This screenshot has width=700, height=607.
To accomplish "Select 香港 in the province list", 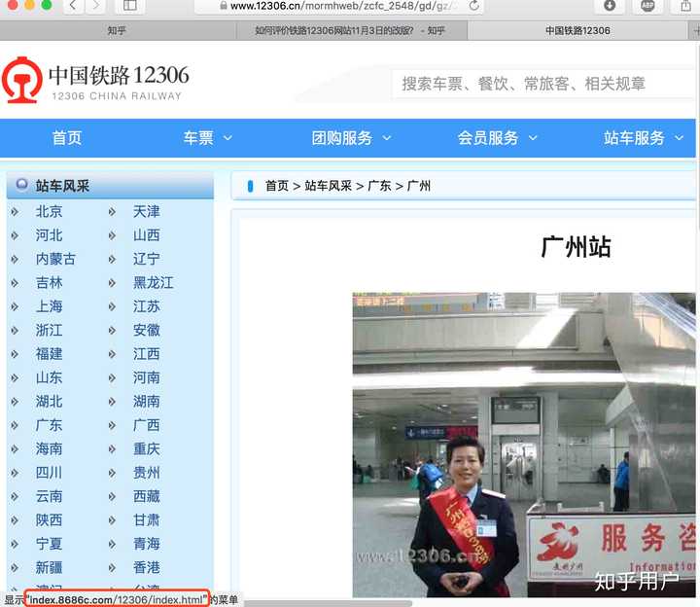I will [147, 568].
